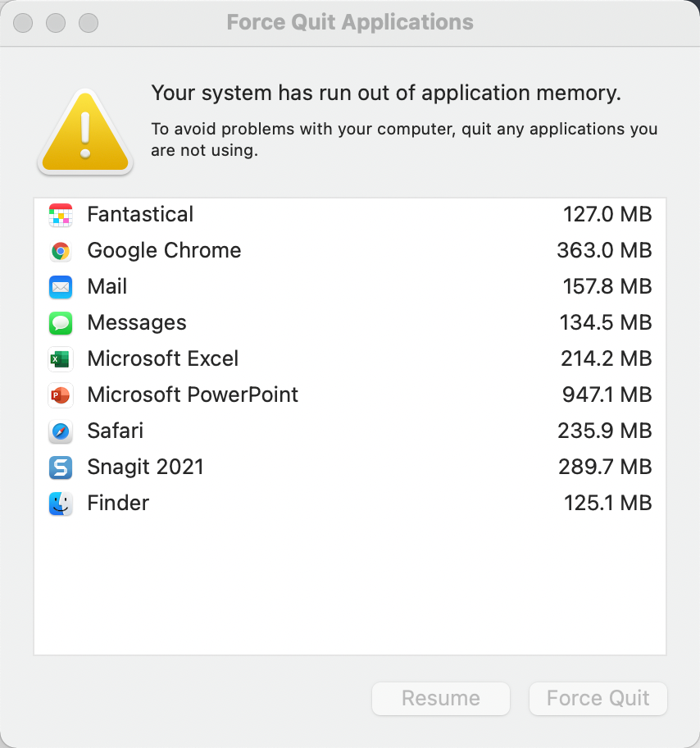Click the Fantastical calendar icon

coord(61,215)
